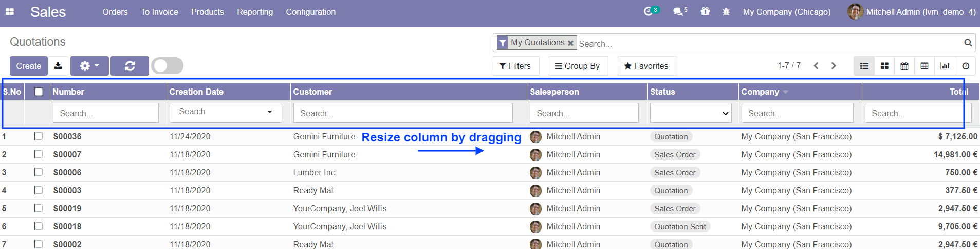Open the activities clock icon with badge 8
The width and height of the screenshot is (980, 249).
[x=649, y=11]
